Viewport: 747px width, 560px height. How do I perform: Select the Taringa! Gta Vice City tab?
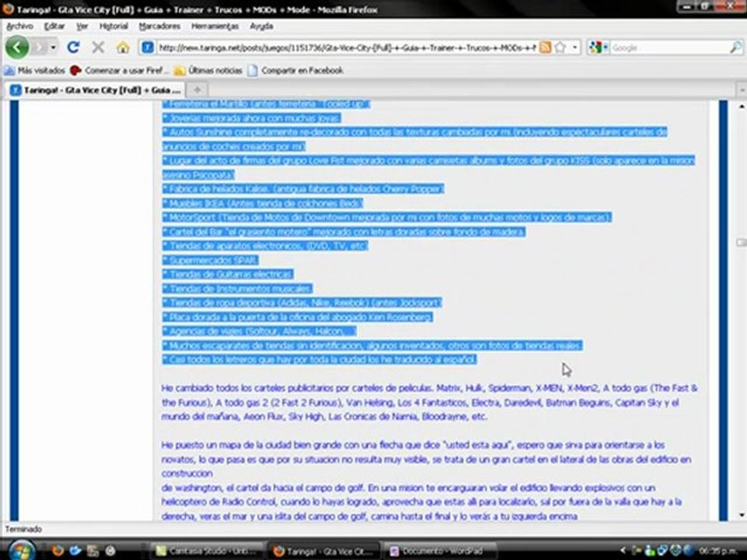pos(95,90)
